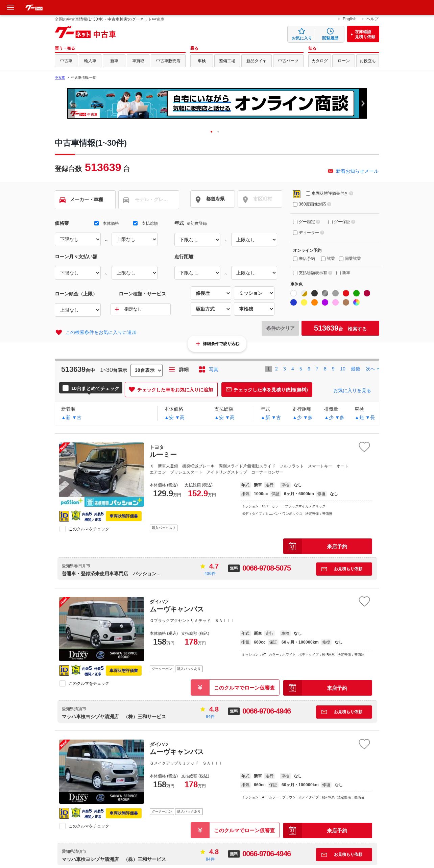Click help icon next to グー鑑定

pyautogui.click(x=318, y=222)
